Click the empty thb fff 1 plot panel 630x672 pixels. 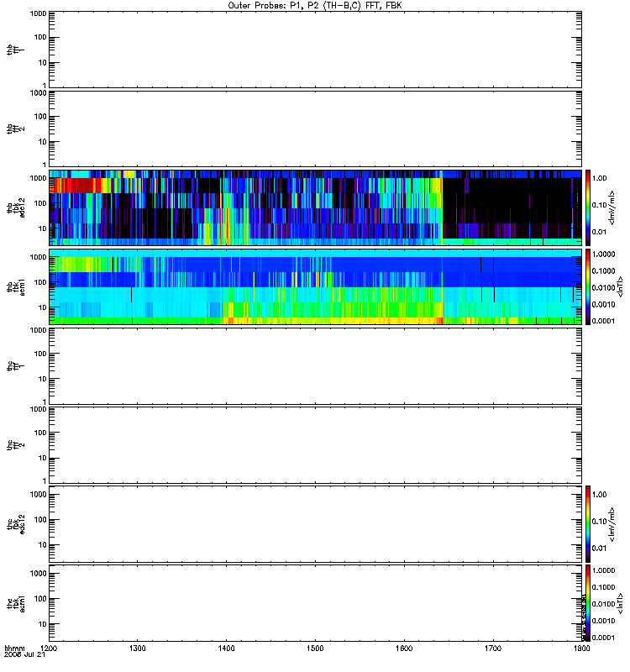click(x=316, y=50)
